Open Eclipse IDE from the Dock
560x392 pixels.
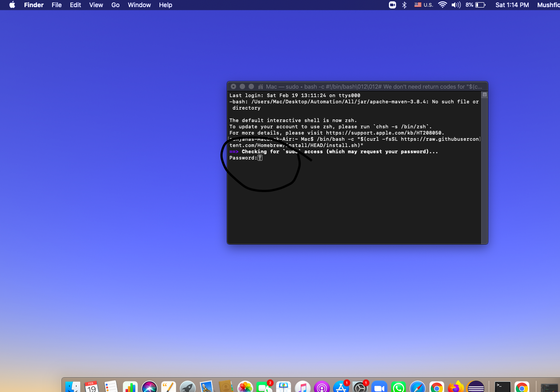476,388
